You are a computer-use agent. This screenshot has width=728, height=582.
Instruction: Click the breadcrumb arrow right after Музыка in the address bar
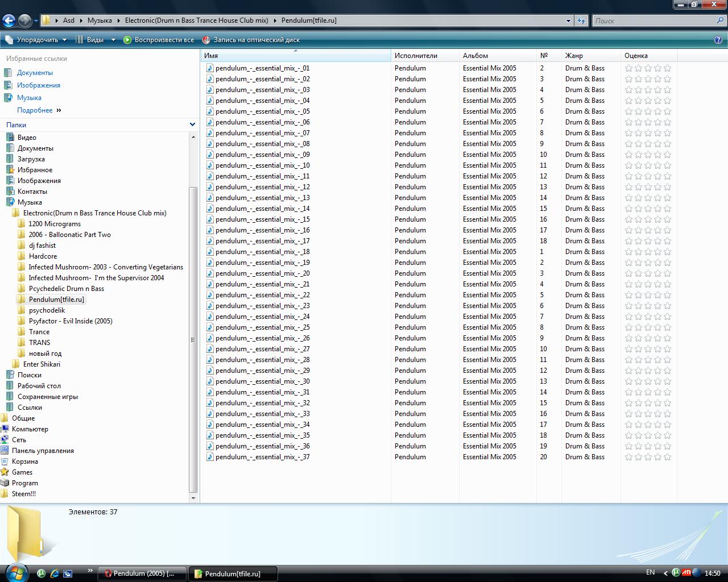click(118, 20)
